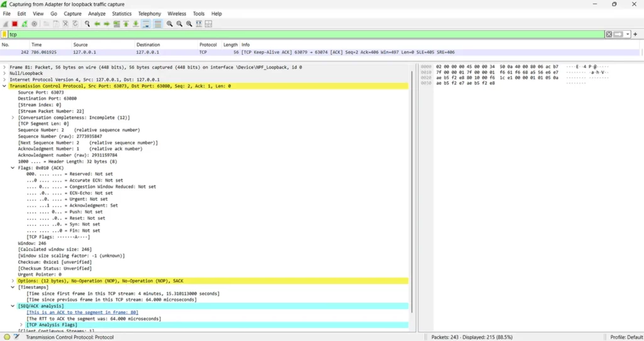Jump to the last packet
644x341 pixels.
[136, 24]
